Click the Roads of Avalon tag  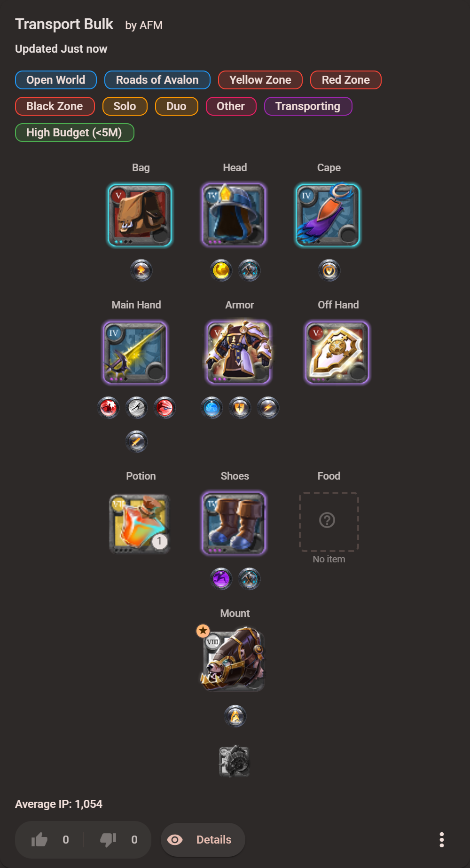click(x=157, y=80)
